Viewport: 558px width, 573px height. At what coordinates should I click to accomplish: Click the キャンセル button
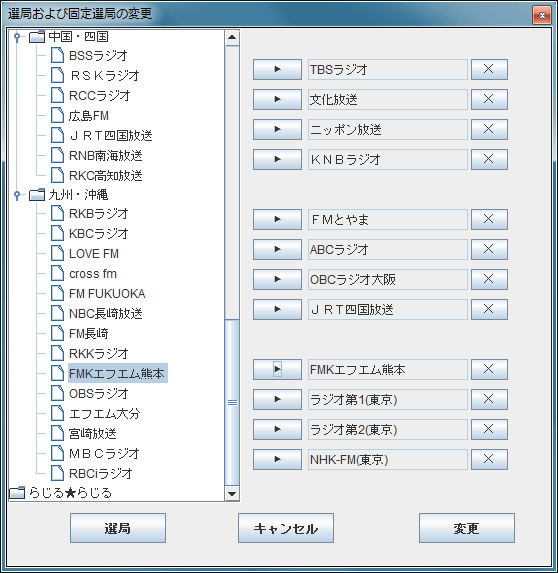286,528
